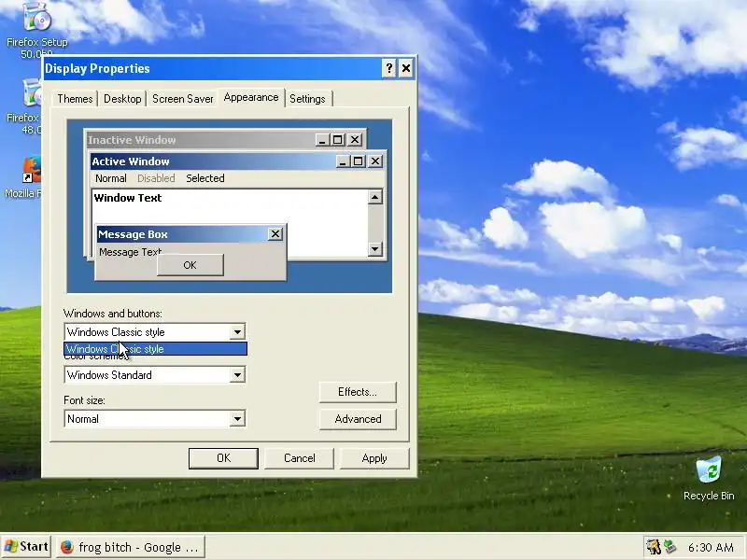Image resolution: width=747 pixels, height=560 pixels.
Task: Click the Display Properties help question mark button
Action: (388, 68)
